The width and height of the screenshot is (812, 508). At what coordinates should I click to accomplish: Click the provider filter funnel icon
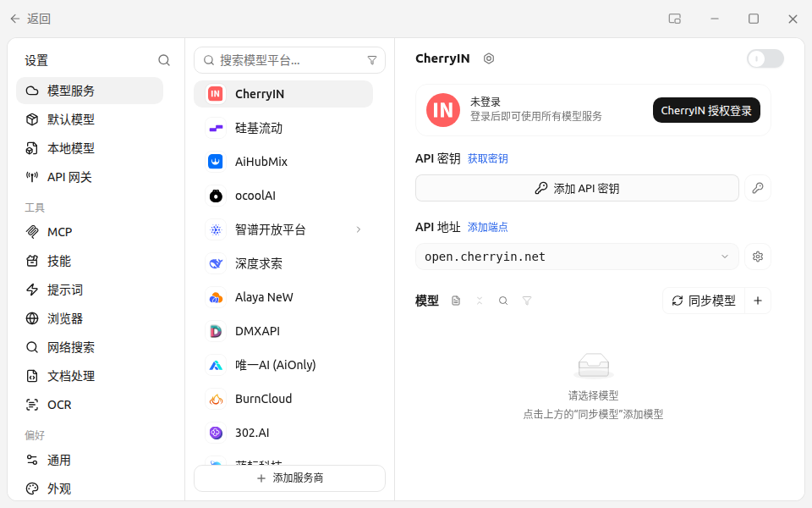(372, 60)
